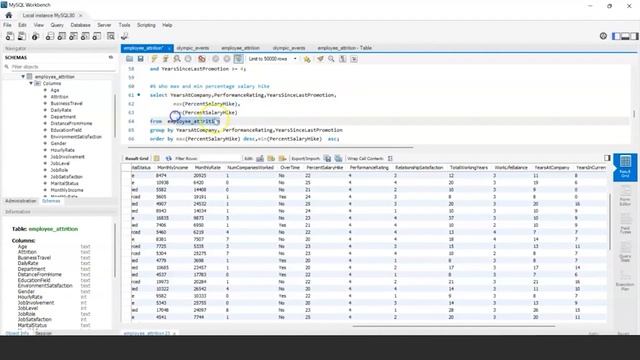Viewport: 640px width, 360px height.
Task: Click the rollback transaction icon
Action: coord(227,59)
